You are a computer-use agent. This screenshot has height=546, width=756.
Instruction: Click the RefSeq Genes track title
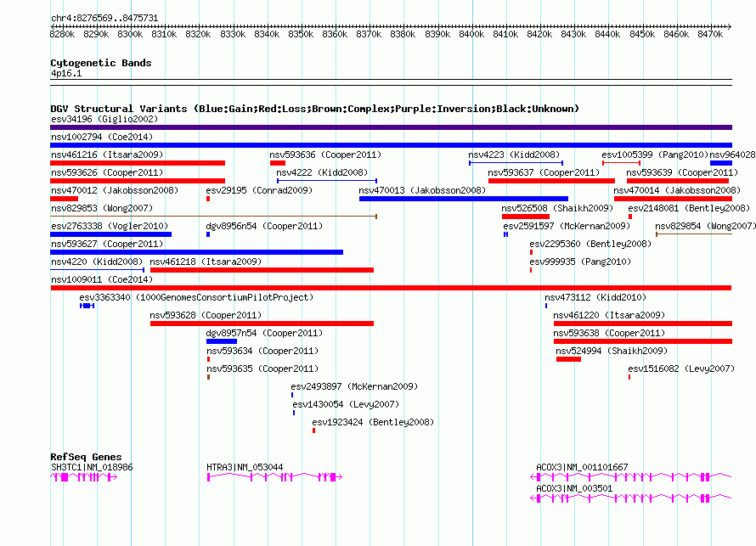pos(87,457)
